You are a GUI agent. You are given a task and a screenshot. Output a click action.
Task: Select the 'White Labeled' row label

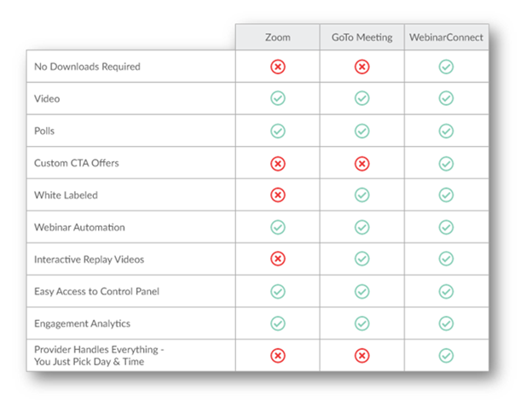click(x=66, y=195)
